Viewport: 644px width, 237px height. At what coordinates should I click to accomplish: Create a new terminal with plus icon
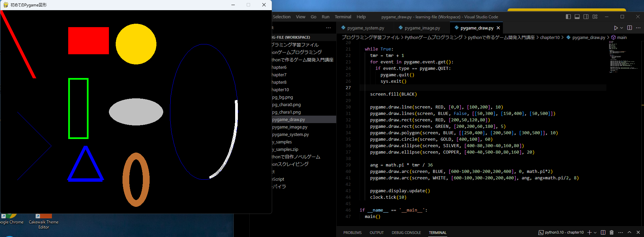tap(589, 232)
